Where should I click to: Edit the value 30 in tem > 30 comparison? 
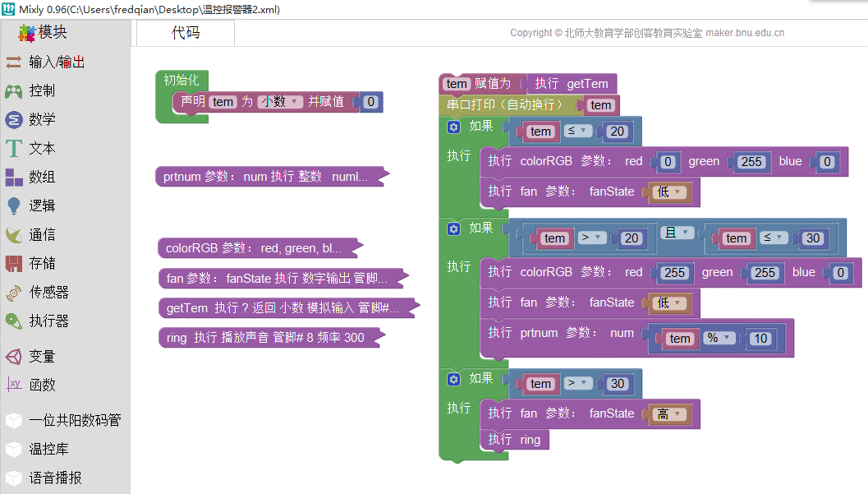618,384
